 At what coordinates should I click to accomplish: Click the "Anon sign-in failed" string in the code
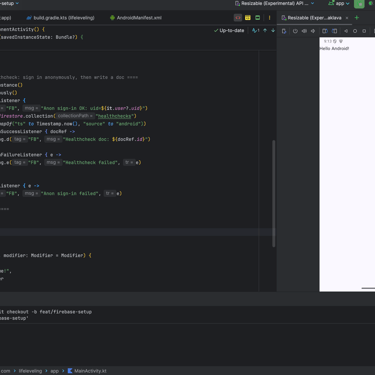click(x=71, y=194)
